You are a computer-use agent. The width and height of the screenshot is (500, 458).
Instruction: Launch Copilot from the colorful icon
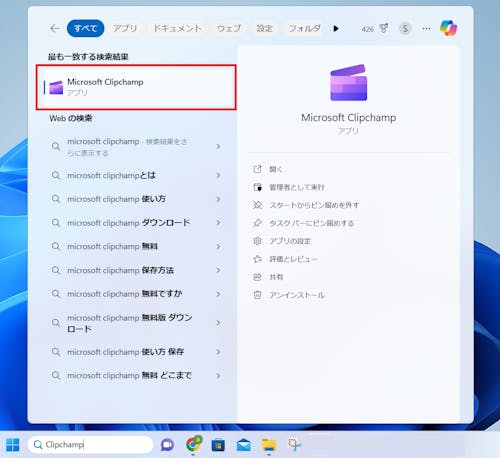(x=448, y=28)
